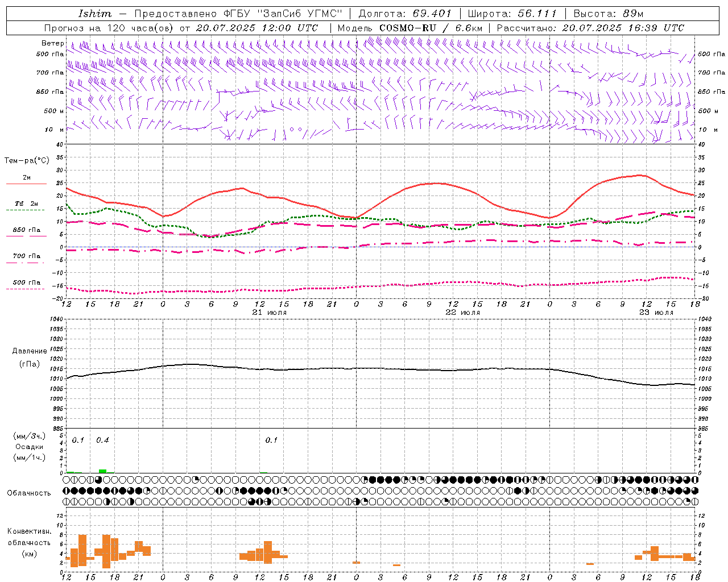This screenshot has height=582, width=728.
Task: Click the red "2м" temperature legend line
Action: pyautogui.click(x=26, y=184)
